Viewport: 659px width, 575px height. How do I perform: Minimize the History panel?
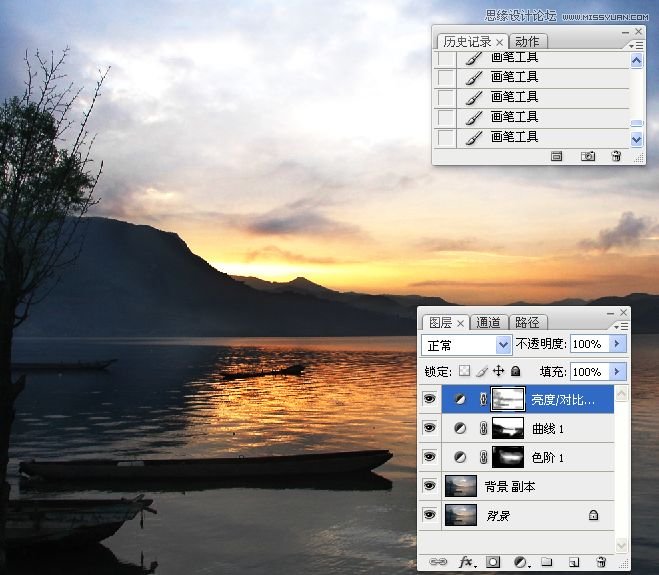coord(625,32)
